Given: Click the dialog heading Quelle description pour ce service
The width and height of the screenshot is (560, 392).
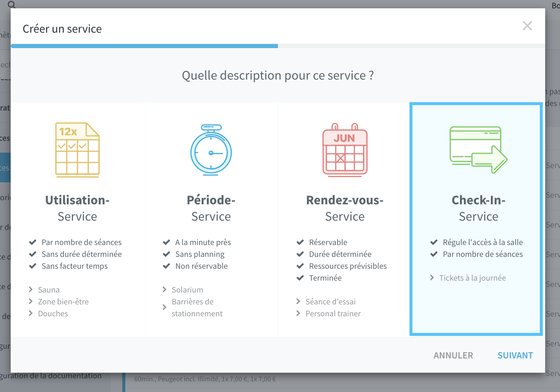Looking at the screenshot, I should point(278,75).
